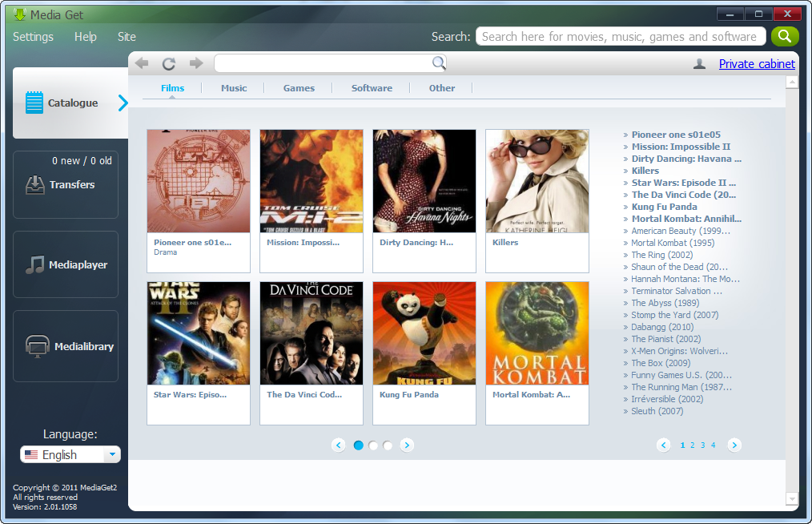Switch to the Other tab
Screen dimensions: 812x524
coord(442,88)
